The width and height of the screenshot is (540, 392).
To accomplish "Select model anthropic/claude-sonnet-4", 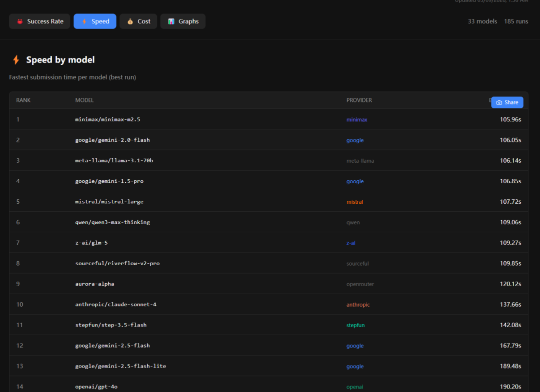I will [115, 304].
